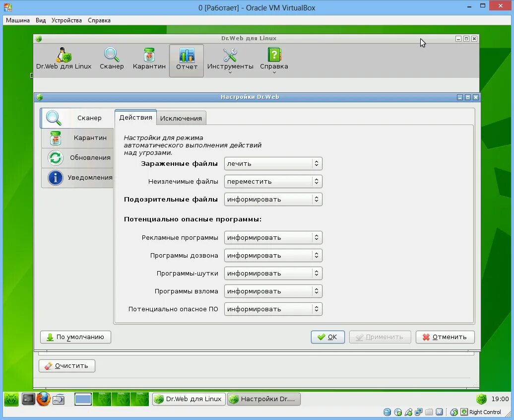Click the 19:00 clock in guest panel
This screenshot has height=420, width=514.
[500, 399]
